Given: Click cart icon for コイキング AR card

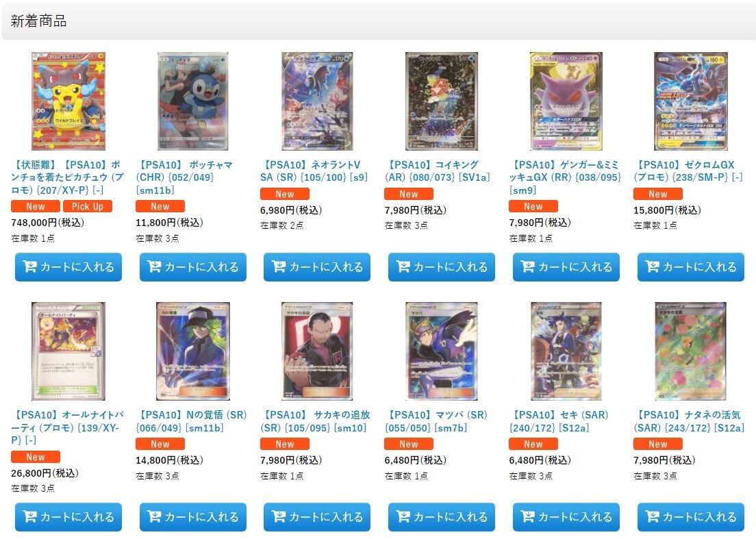Looking at the screenshot, I should tap(403, 266).
